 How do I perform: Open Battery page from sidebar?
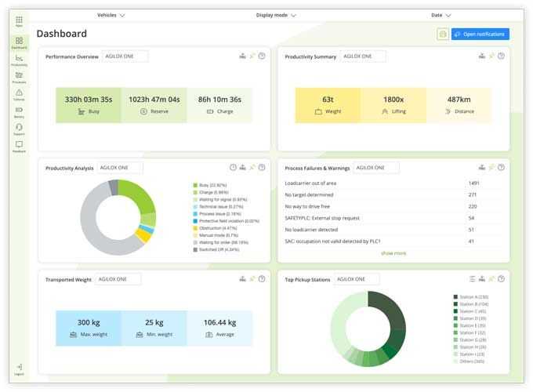(x=19, y=112)
